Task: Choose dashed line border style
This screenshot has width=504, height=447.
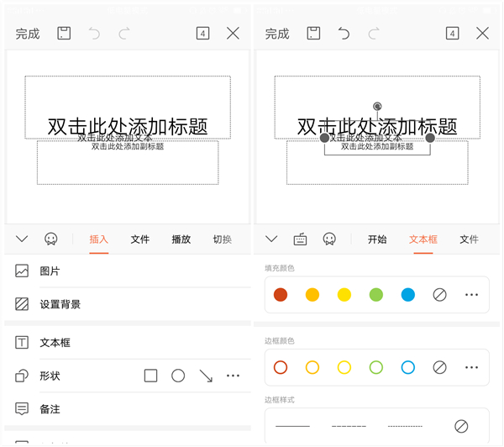Action: click(349, 426)
